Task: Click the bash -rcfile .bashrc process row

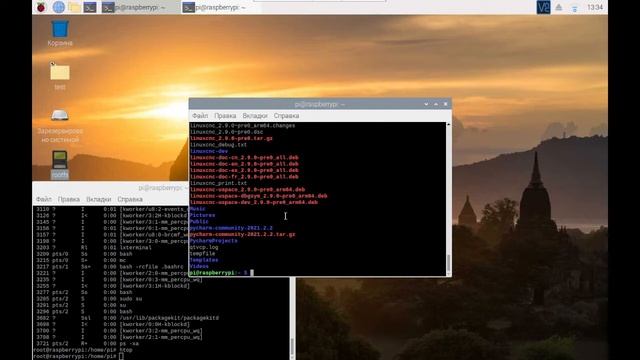Action: pyautogui.click(x=110, y=267)
